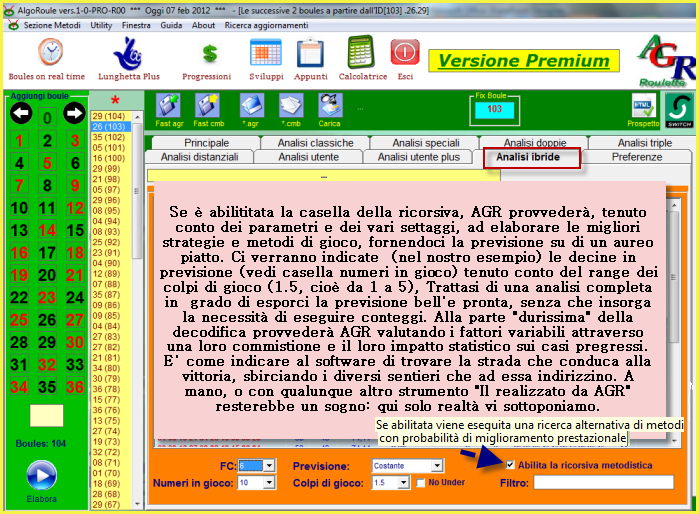Switch to the Principale tab

(x=206, y=143)
